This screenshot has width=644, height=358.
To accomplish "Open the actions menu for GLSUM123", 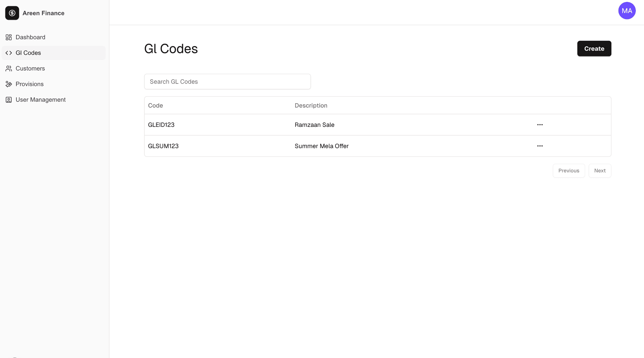I will (x=540, y=146).
